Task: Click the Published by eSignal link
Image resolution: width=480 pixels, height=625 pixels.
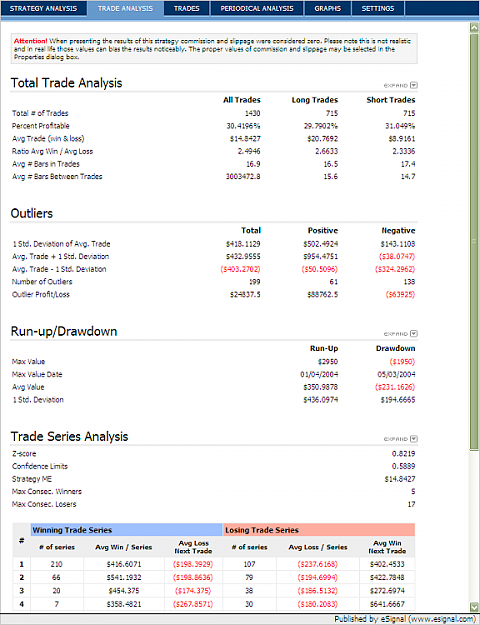Action: point(405,619)
